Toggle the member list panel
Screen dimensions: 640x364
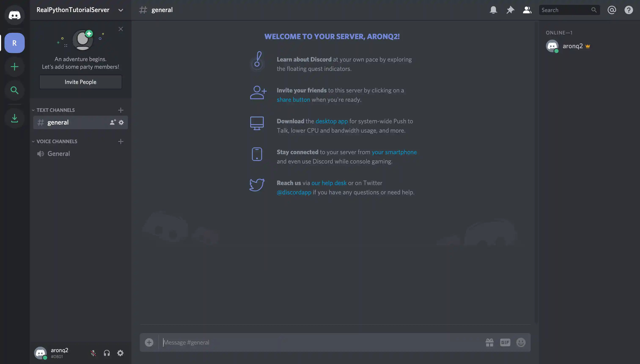527,10
